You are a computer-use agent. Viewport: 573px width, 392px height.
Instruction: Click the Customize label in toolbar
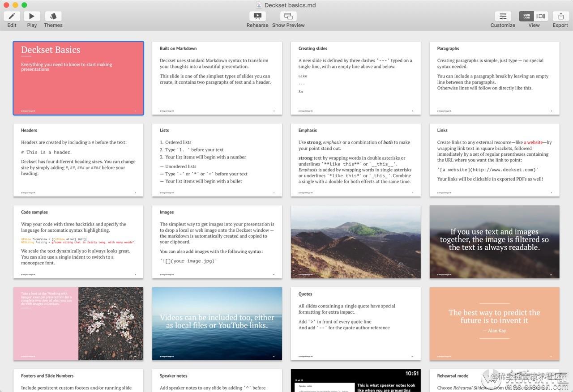tap(503, 25)
